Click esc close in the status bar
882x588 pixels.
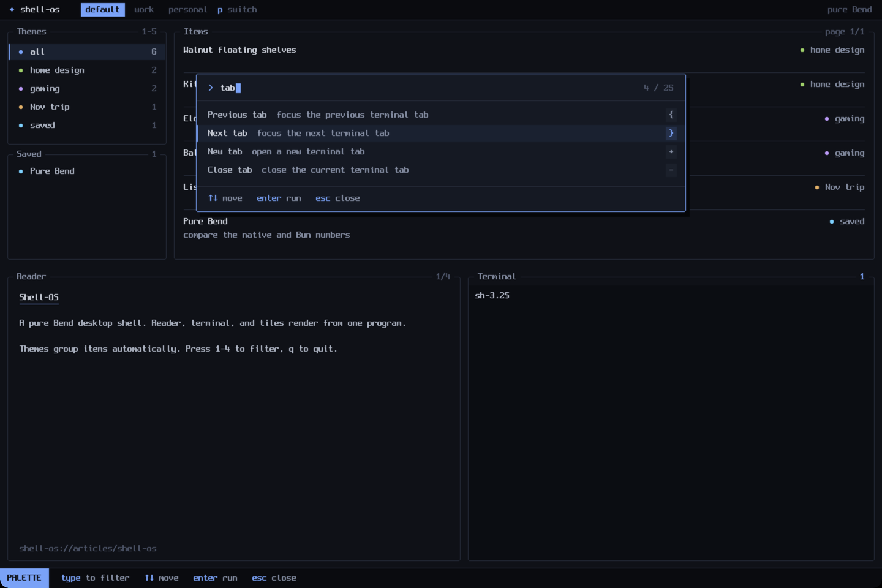click(x=274, y=578)
